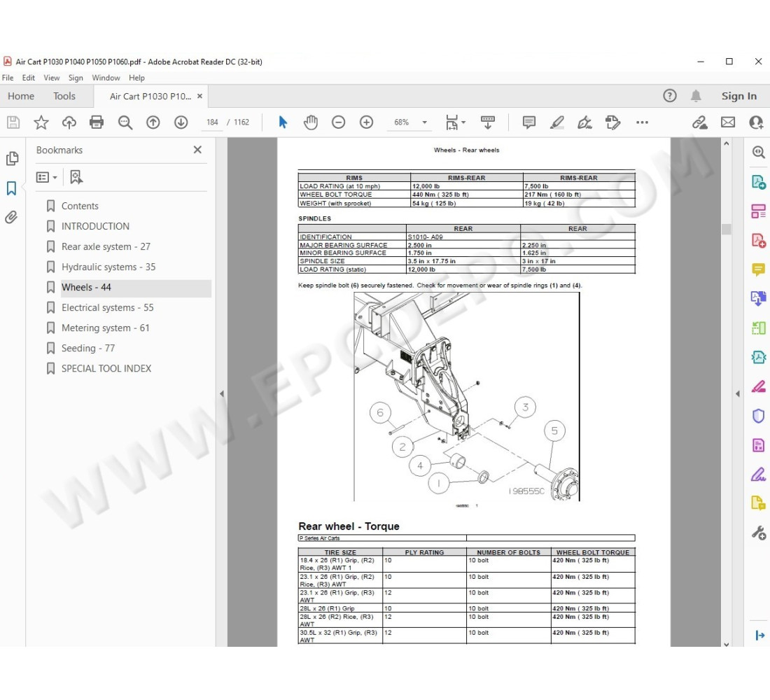Viewport: 770px width, 700px height.
Task: Switch to the Tools tab
Action: [64, 97]
